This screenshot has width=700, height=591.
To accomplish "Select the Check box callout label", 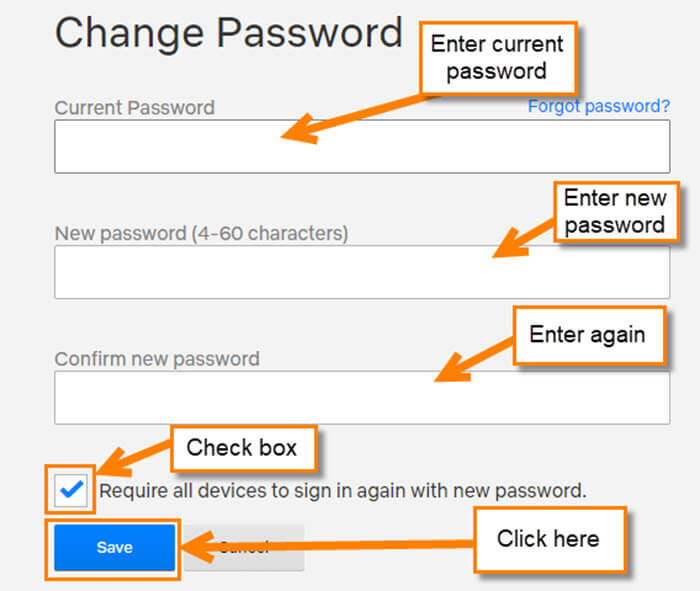I will tap(242, 448).
